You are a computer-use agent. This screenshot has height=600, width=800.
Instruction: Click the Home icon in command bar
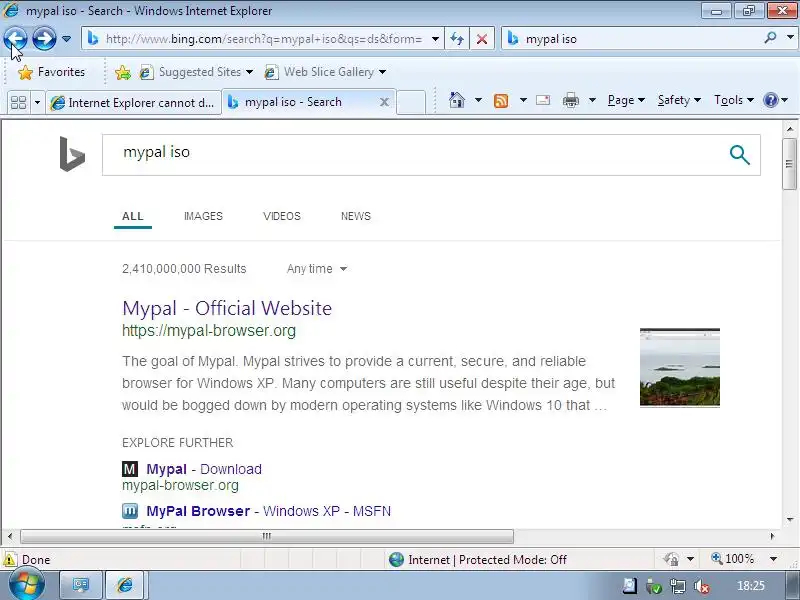457,100
